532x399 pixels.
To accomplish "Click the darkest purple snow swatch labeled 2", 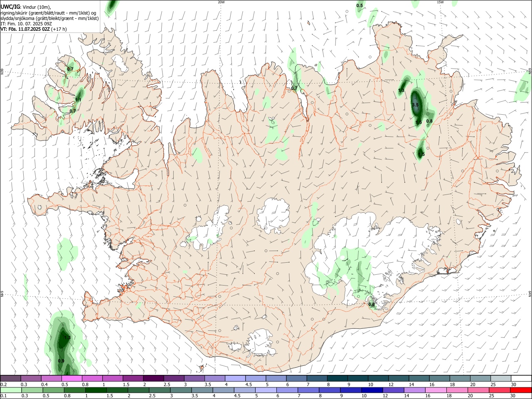I will (x=153, y=378).
